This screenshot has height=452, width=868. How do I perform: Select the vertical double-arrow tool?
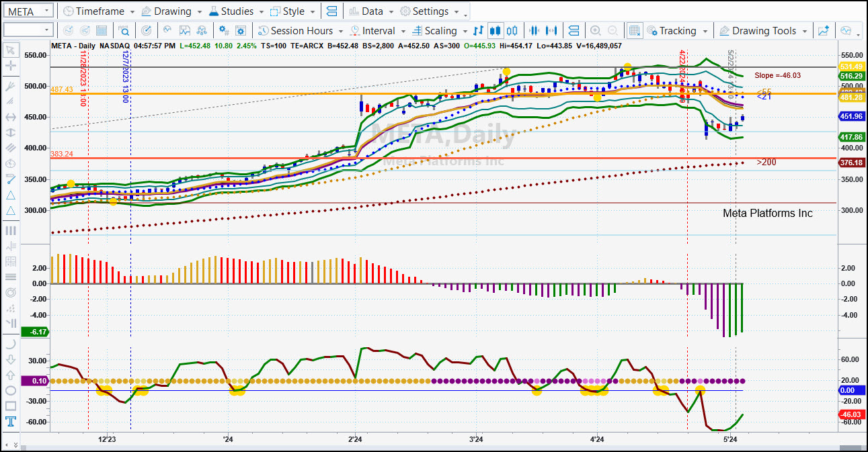point(11,132)
